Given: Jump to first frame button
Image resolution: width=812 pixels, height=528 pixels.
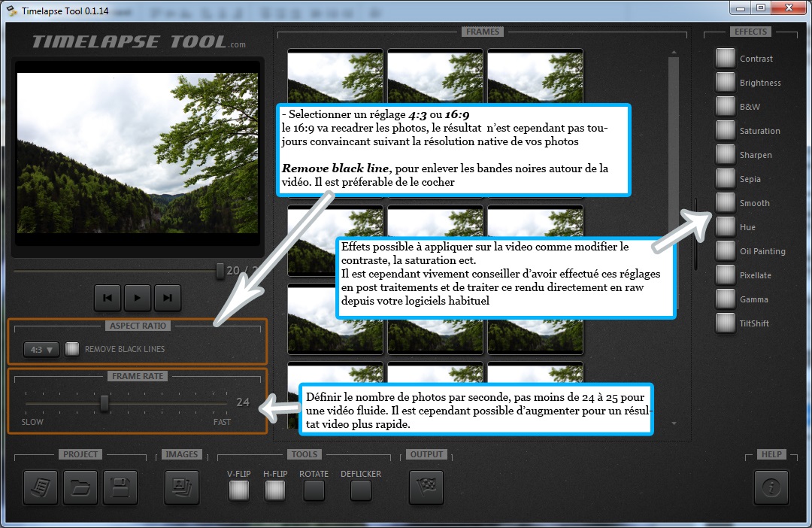Looking at the screenshot, I should coord(108,298).
